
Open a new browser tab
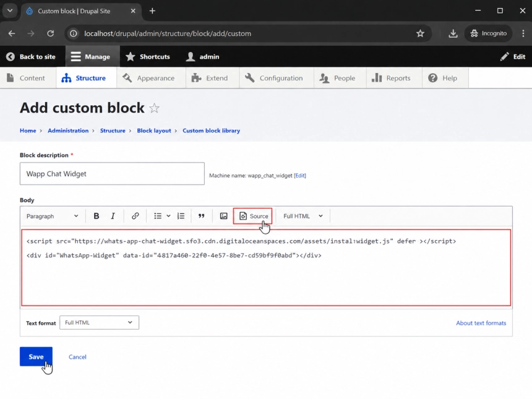tap(152, 11)
